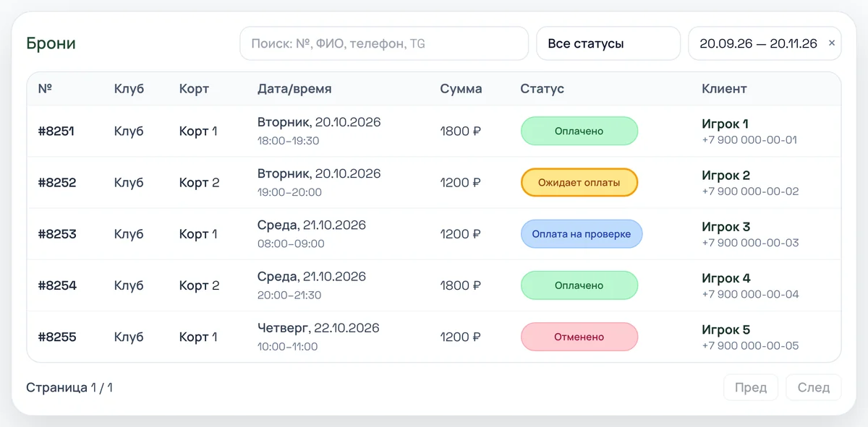Viewport: 868px width, 427px height.
Task: Click the date Четверг, 22.10.2026
Action: point(318,328)
